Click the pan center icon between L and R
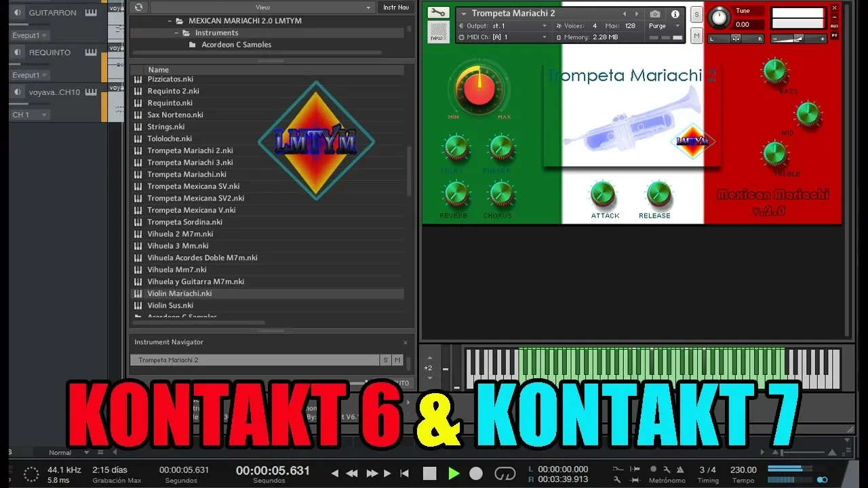The image size is (868, 488). point(736,39)
